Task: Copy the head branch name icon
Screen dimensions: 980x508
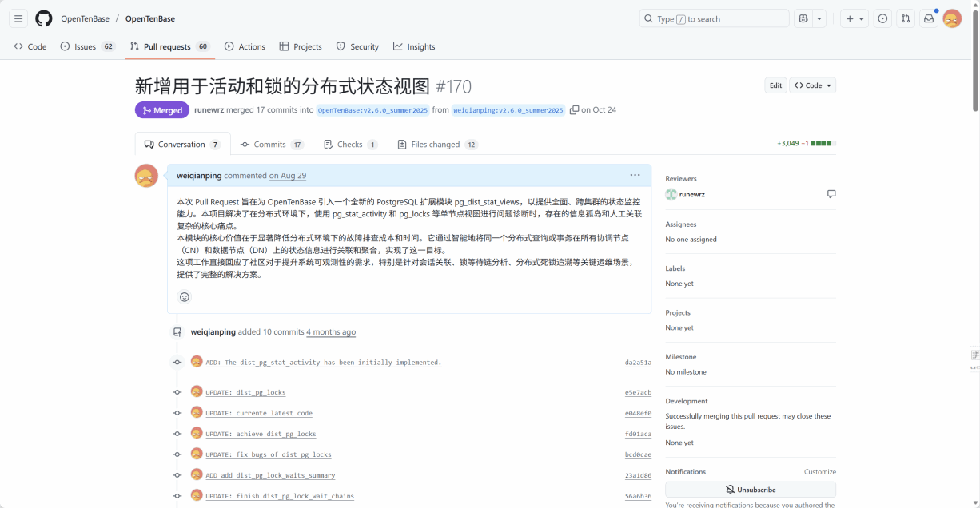Action: [574, 110]
